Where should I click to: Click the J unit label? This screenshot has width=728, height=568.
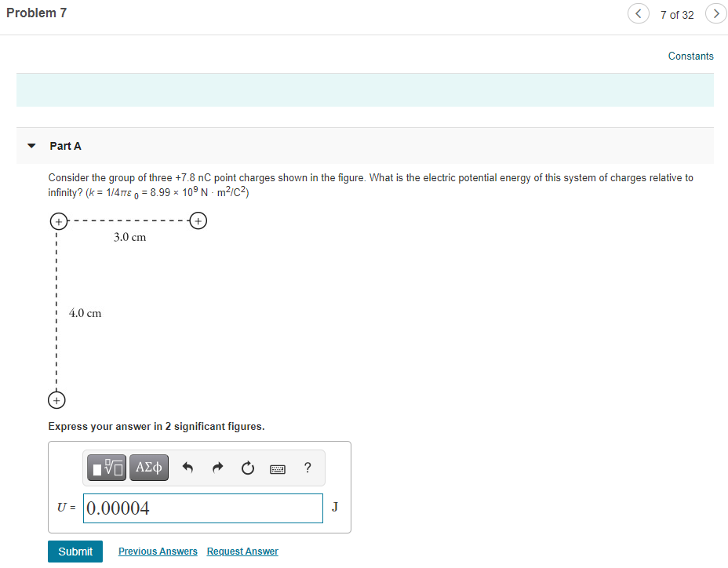(335, 507)
